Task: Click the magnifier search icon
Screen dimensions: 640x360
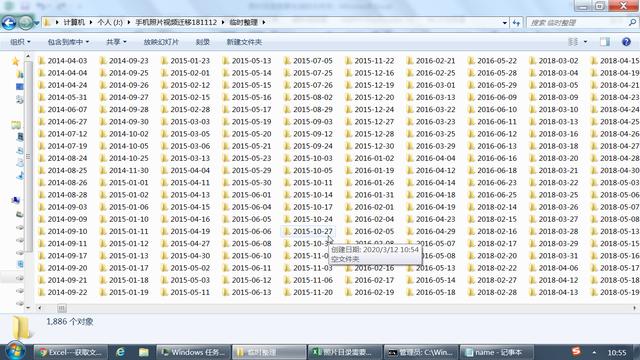Action: coord(632,23)
